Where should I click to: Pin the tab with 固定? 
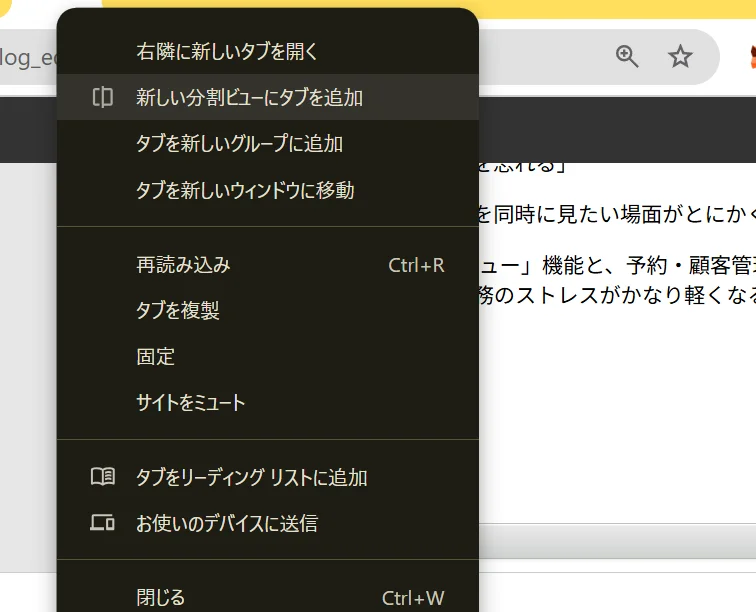268,357
